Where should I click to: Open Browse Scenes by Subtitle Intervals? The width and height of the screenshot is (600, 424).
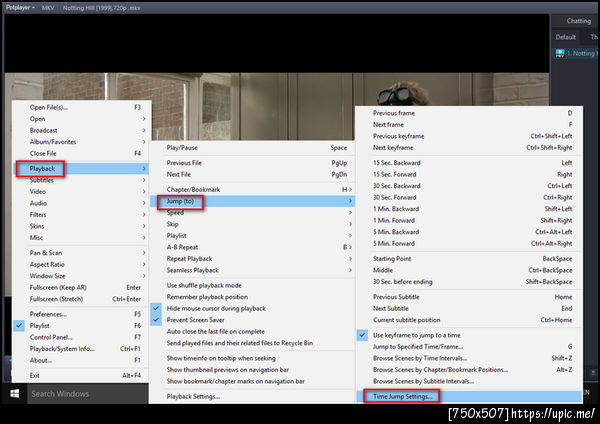pyautogui.click(x=469, y=381)
